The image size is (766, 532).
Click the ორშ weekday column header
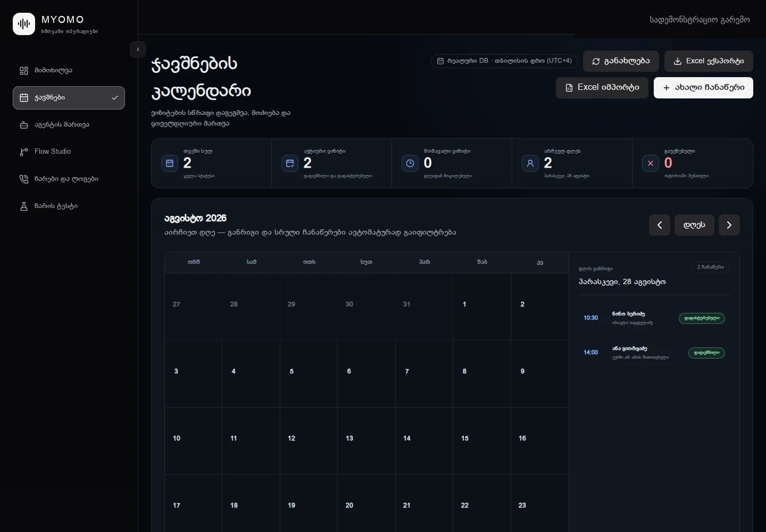194,262
